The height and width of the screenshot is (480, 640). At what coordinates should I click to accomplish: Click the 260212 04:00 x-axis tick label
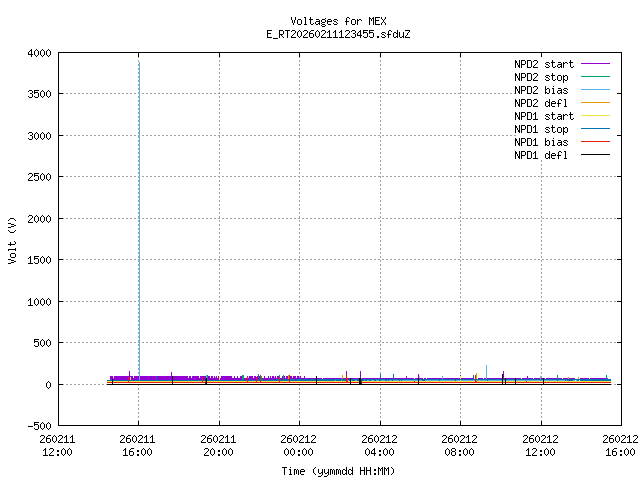[379, 445]
